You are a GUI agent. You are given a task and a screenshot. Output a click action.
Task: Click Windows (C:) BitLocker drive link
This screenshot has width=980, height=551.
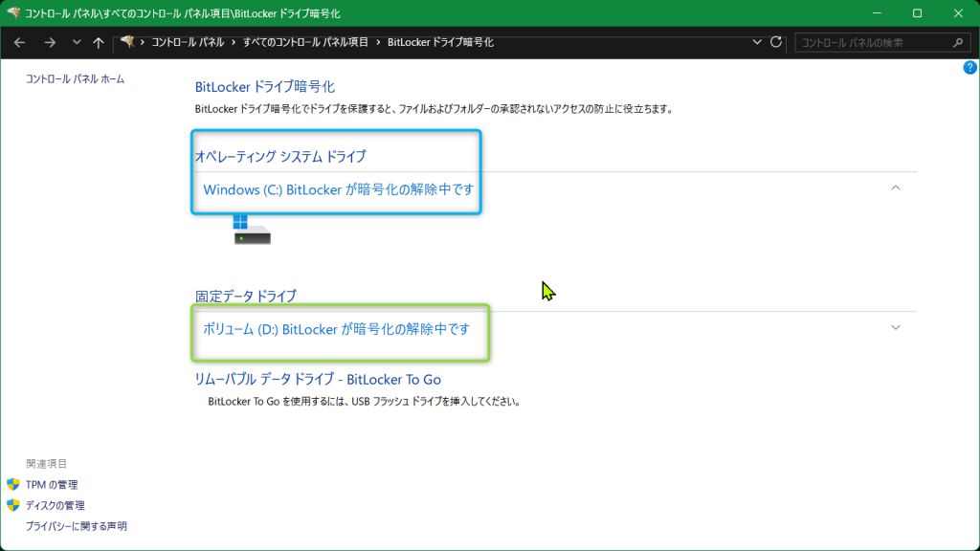pyautogui.click(x=338, y=189)
